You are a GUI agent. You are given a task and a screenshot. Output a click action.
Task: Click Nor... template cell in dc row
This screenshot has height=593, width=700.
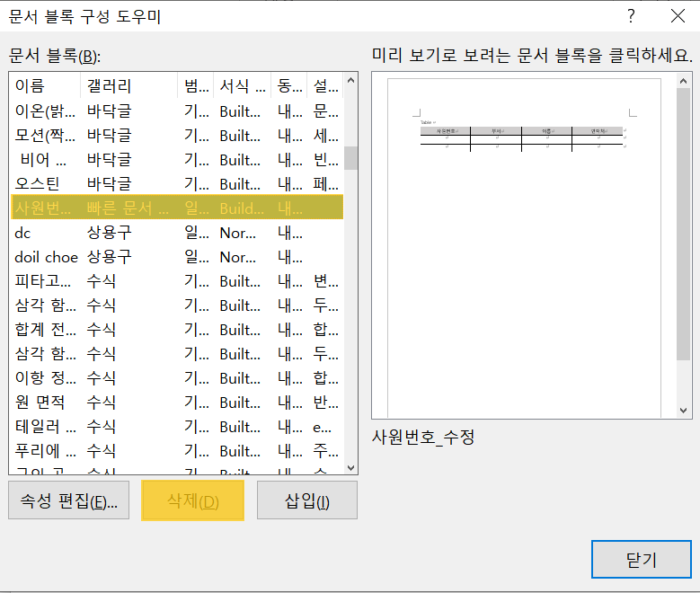[x=238, y=233]
